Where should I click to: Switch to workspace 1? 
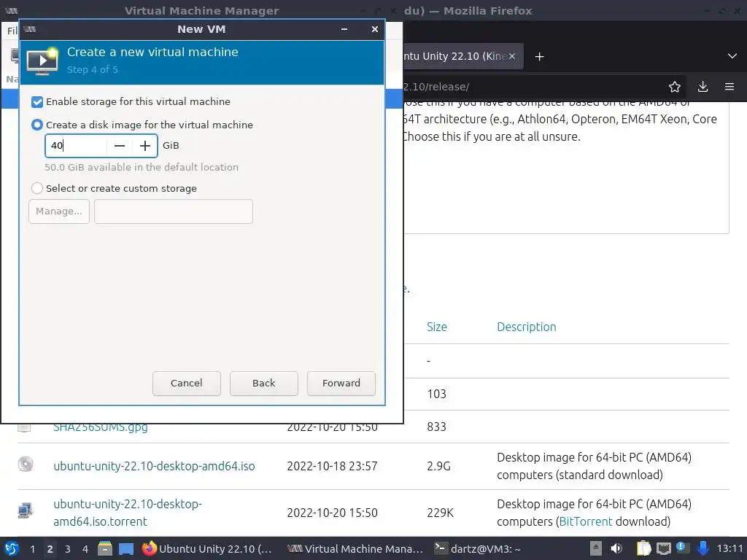coord(32,549)
